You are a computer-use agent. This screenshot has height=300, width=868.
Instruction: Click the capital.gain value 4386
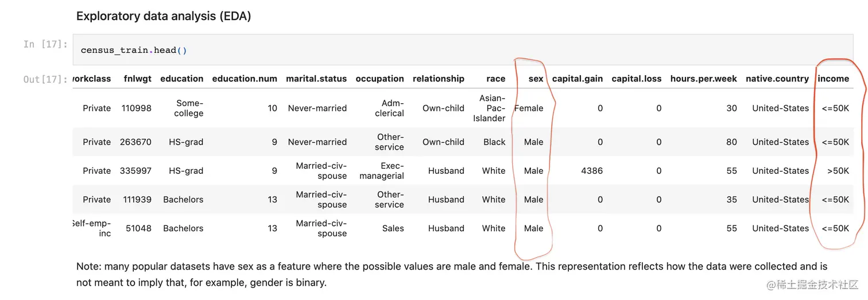(591, 170)
